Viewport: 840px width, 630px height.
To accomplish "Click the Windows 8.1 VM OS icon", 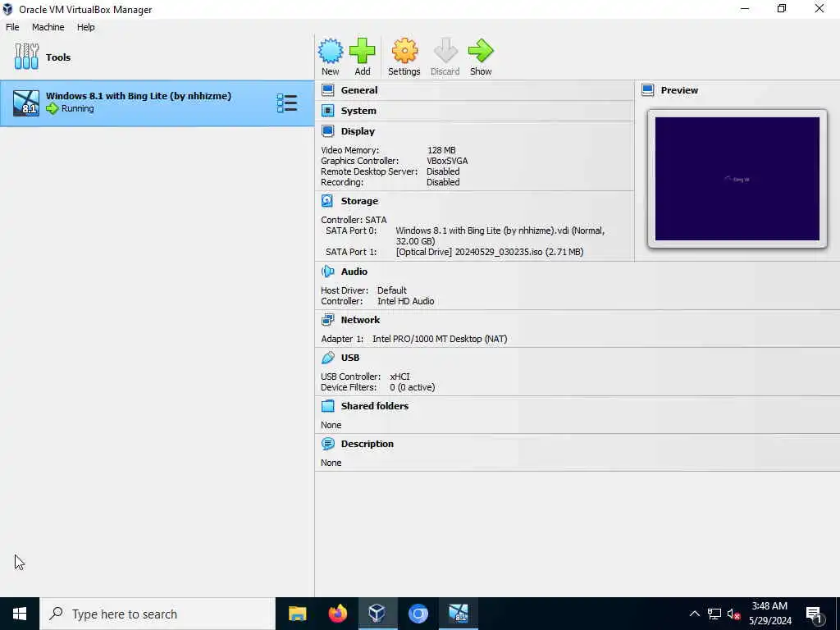I will (26, 103).
